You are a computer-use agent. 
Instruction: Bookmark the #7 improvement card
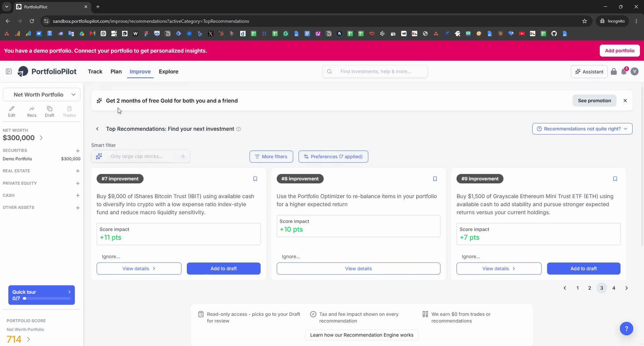coord(255,179)
